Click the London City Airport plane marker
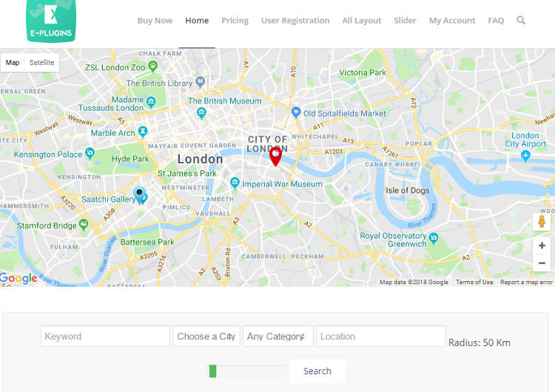 525,155
